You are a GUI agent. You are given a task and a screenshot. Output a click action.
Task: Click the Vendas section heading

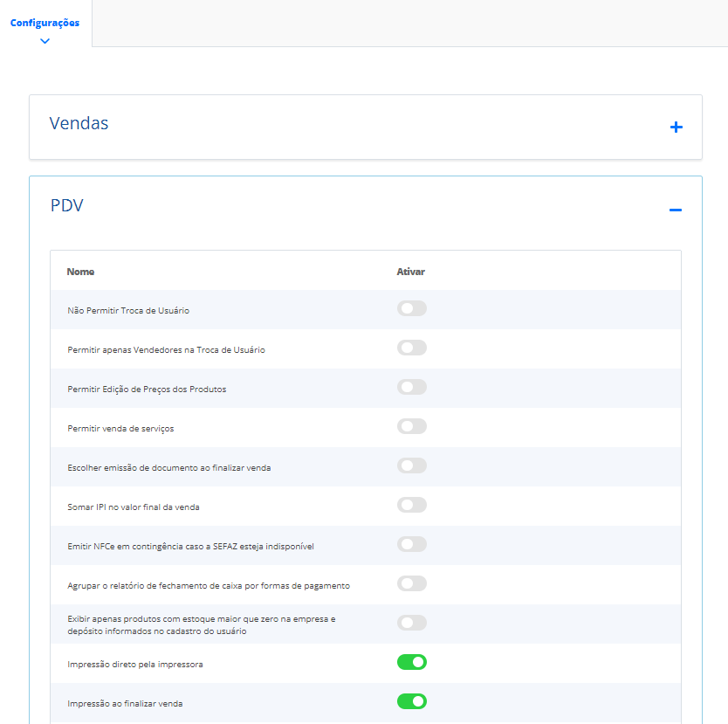point(79,123)
